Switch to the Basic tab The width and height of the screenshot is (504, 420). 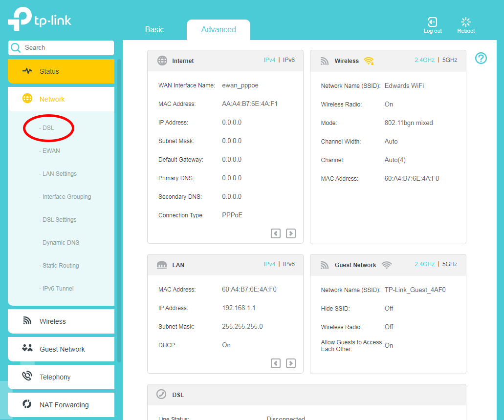click(154, 29)
